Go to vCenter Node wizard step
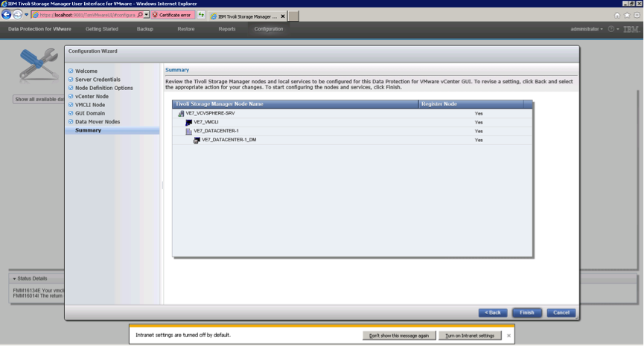 point(92,97)
